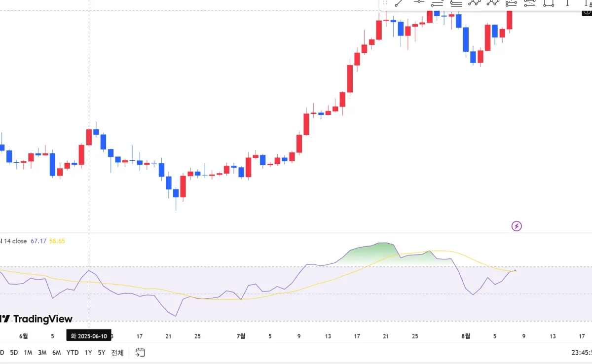Switch to 1M time range

(x=28, y=353)
